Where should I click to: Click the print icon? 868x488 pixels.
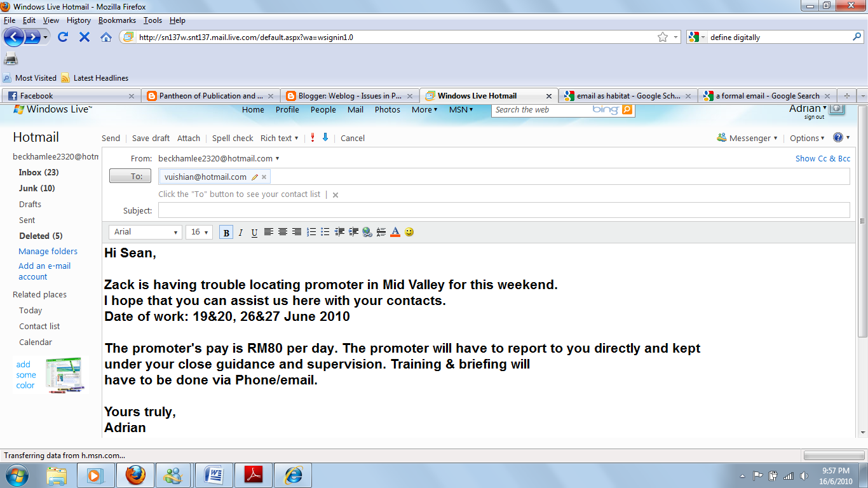[x=11, y=59]
